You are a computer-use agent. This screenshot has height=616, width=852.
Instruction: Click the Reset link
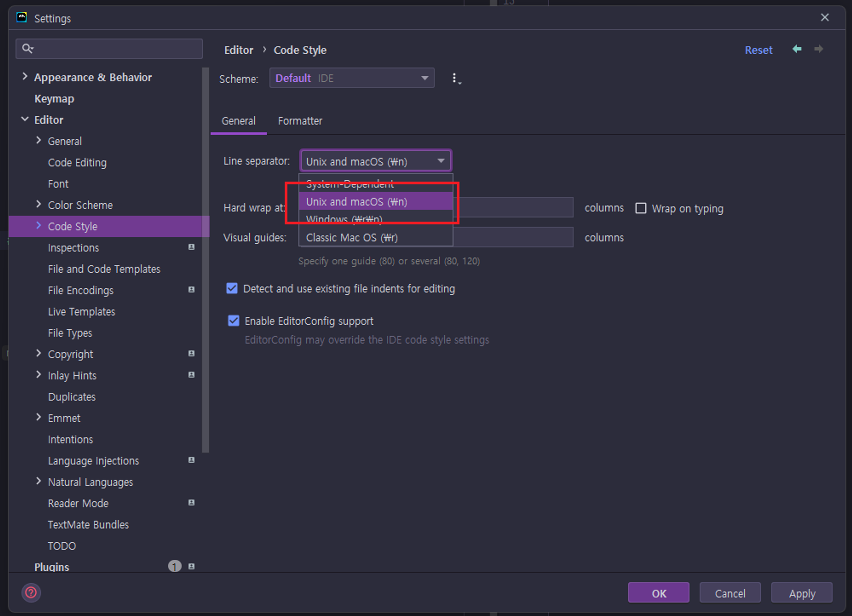[x=758, y=50]
